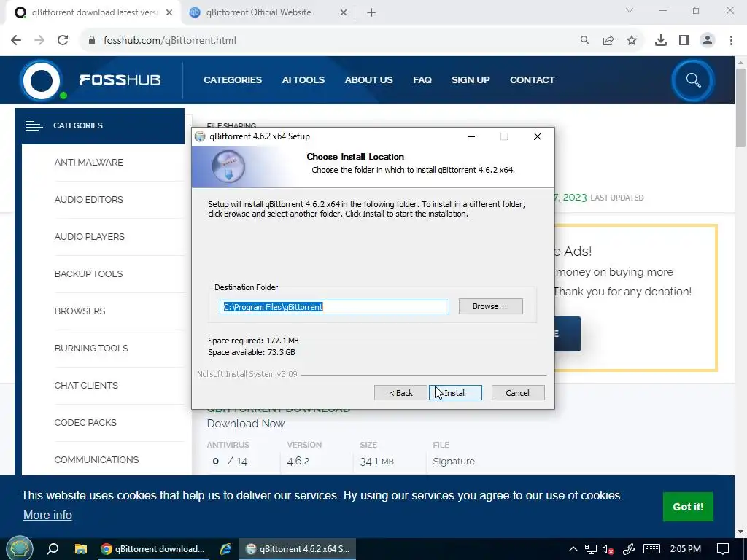
Task: Open the notification center icon
Action: pos(723,549)
